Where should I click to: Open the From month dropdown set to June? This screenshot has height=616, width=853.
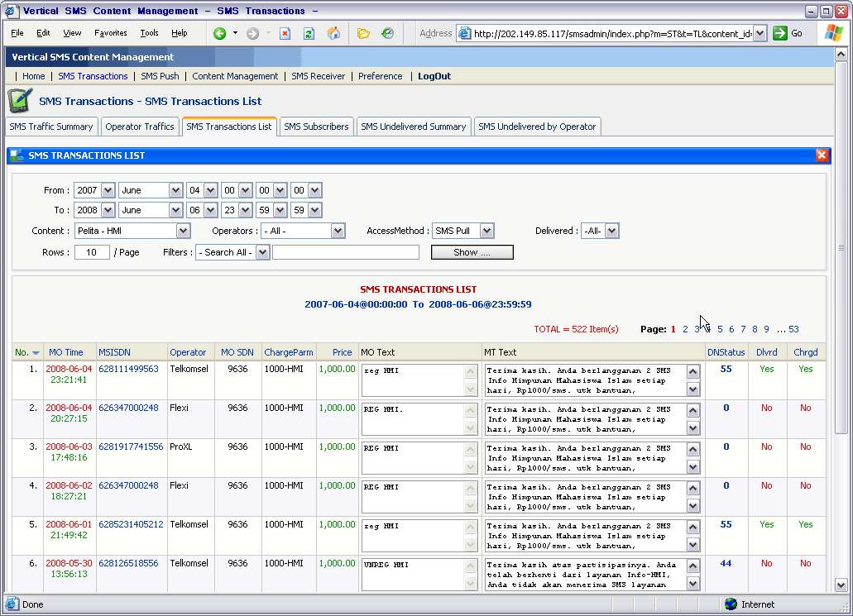175,190
